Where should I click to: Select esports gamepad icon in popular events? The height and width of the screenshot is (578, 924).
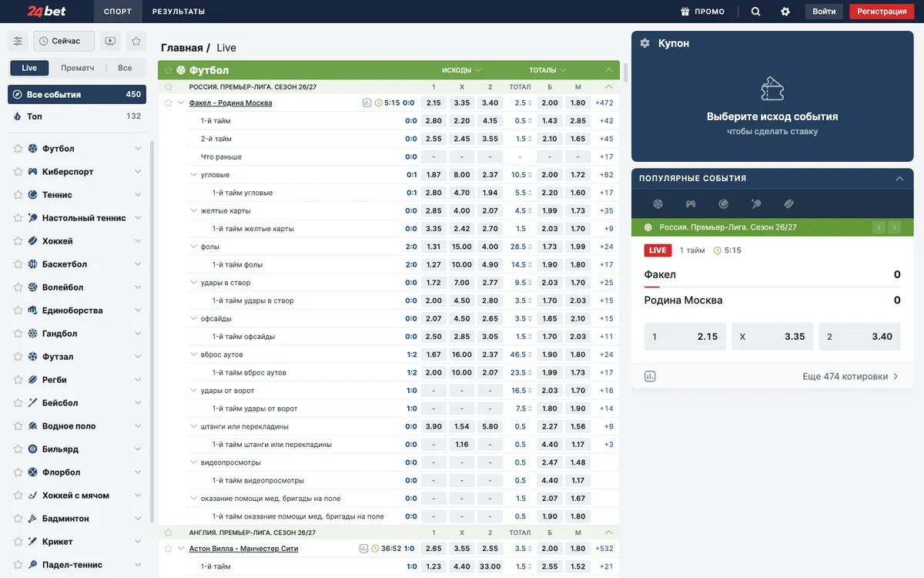691,204
